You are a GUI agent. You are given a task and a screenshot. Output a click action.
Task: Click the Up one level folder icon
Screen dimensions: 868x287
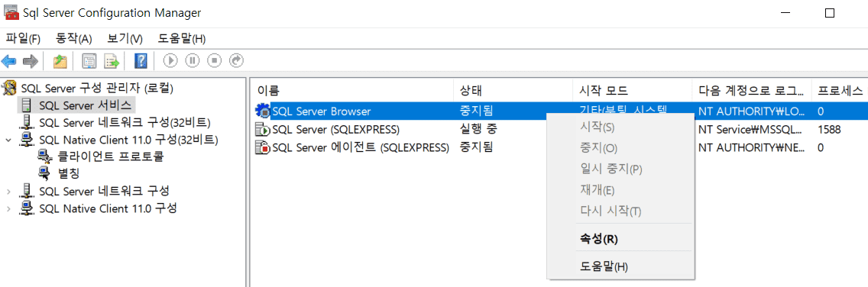point(60,61)
